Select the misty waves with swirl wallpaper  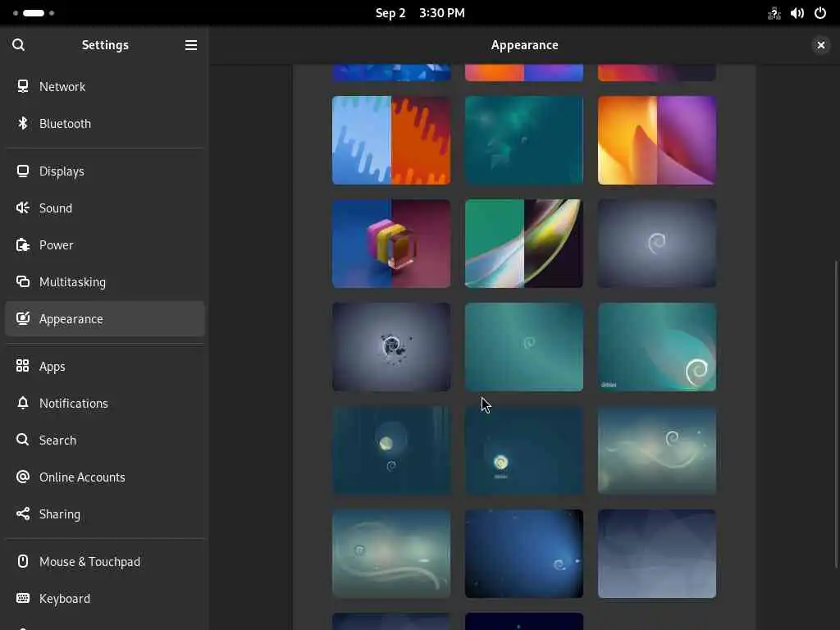(657, 450)
